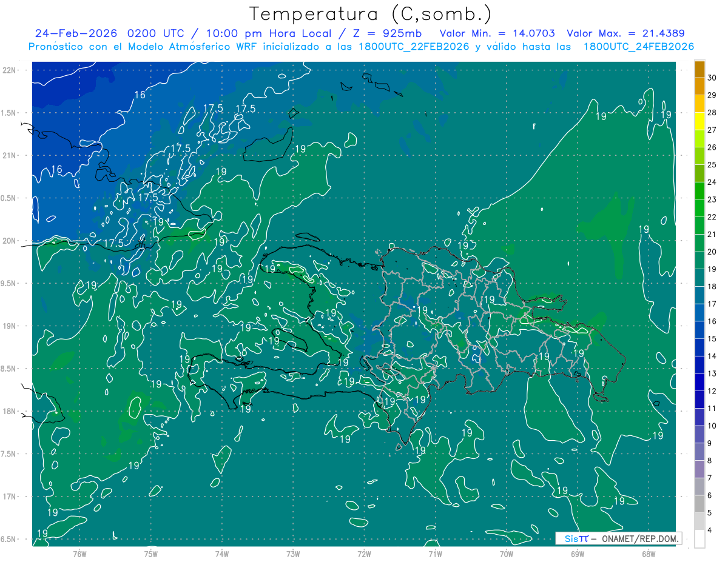Click the "9.5N" latitude label
This screenshot has height=562, width=728.
pyautogui.click(x=9, y=284)
